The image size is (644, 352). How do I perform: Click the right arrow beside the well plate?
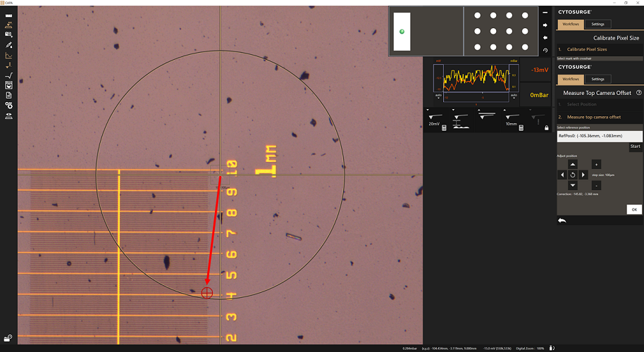[545, 25]
